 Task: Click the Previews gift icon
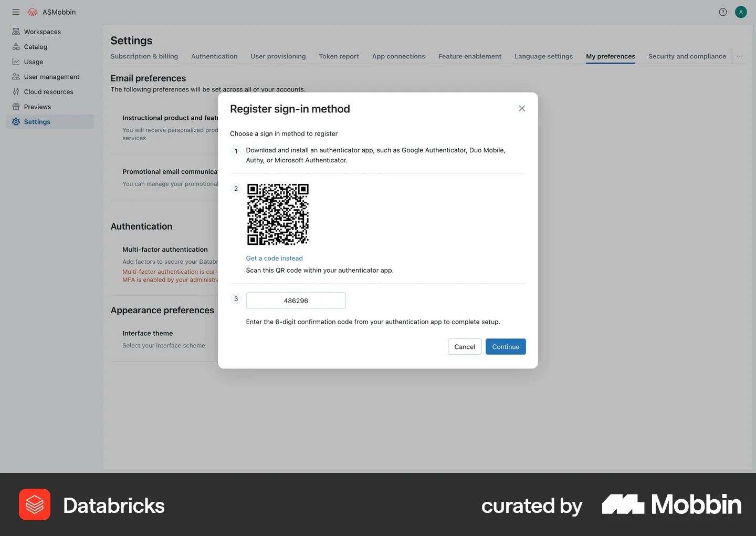coord(16,107)
